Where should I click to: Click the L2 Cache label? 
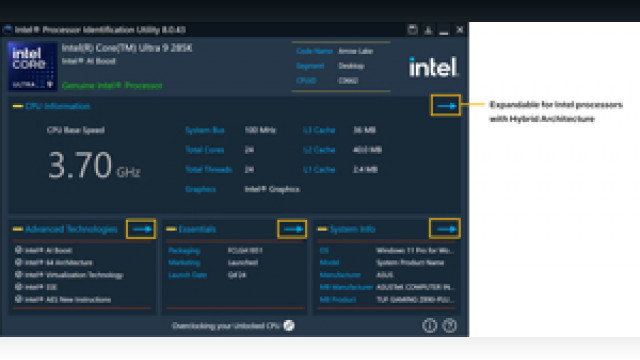coord(319,150)
